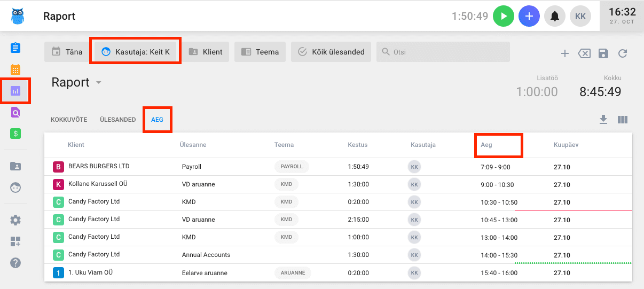The width and height of the screenshot is (644, 289).
Task: Refresh the report with reload icon
Action: [x=622, y=53]
